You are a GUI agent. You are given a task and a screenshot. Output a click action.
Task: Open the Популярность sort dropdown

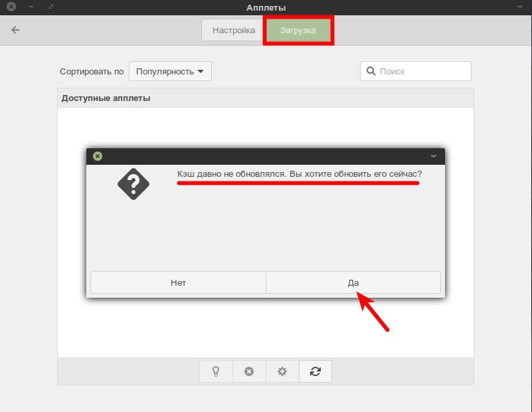[x=170, y=71]
